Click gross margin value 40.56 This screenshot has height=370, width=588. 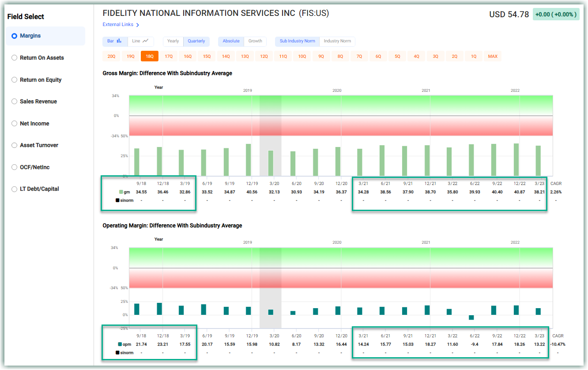point(252,192)
